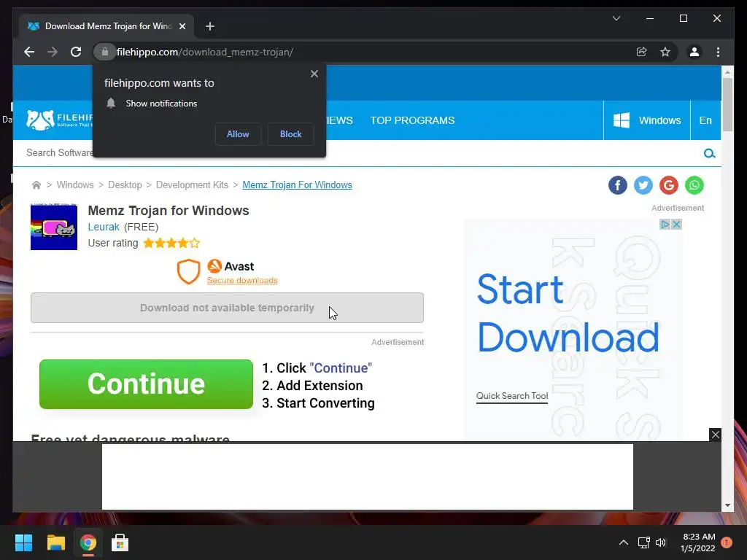Share via the Google icon

pyautogui.click(x=669, y=185)
